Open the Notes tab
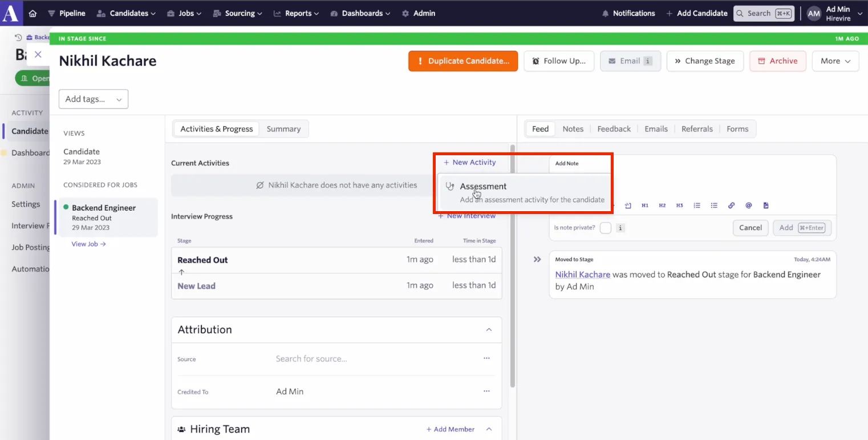This screenshot has width=868, height=440. tap(573, 129)
